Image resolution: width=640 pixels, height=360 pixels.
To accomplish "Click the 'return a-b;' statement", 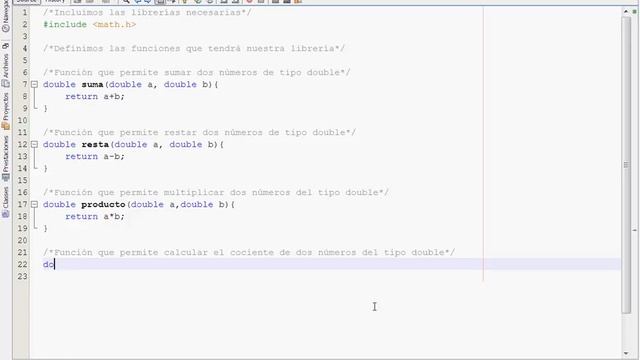I will click(x=95, y=157).
